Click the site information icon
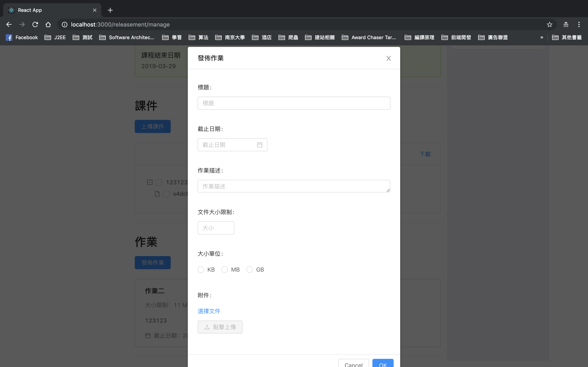The width and height of the screenshot is (588, 367). pos(65,24)
